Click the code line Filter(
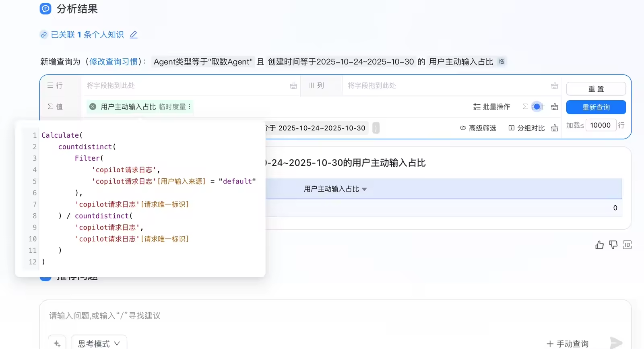Screen dimensions: 644x349 (x=89, y=158)
